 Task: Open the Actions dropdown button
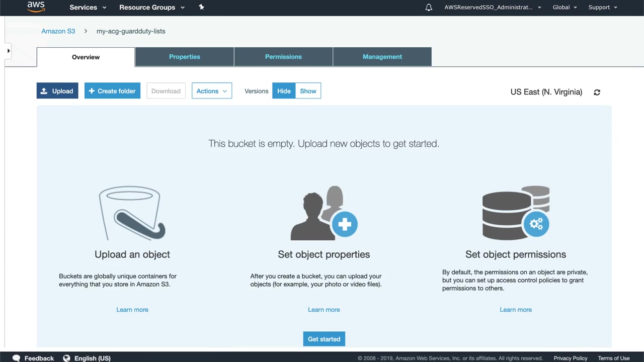(212, 91)
